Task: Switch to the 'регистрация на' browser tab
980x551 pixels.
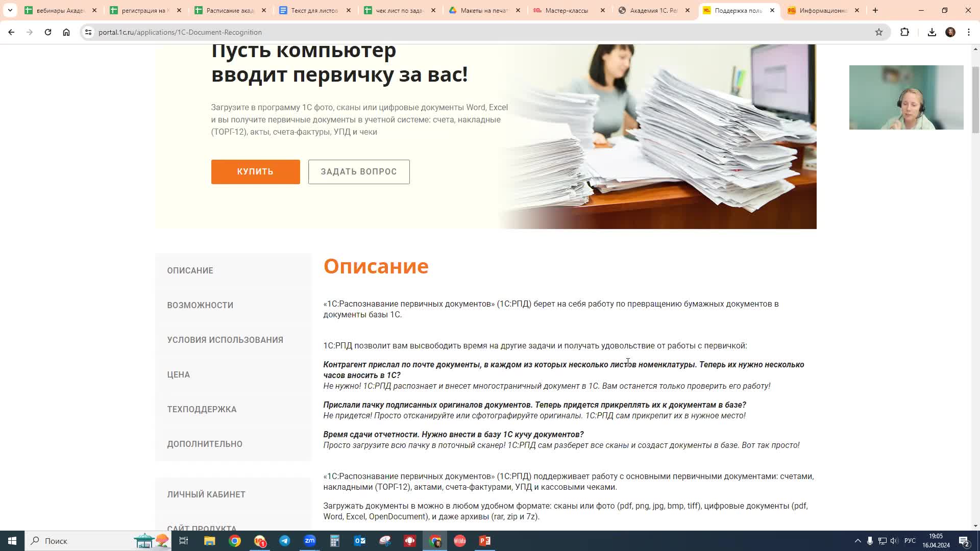Action: (x=145, y=10)
